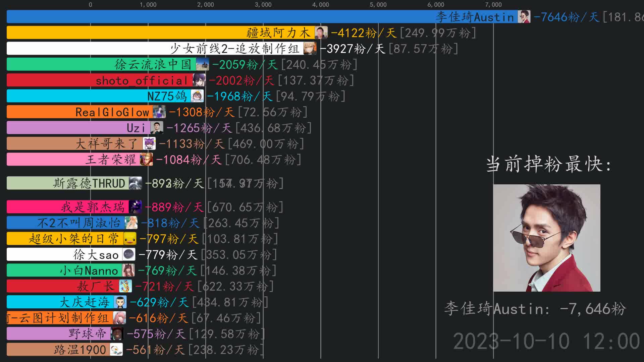This screenshot has height=362, width=644.
Task: Click the 超级小桀的日常 duck avatar
Action: point(130,239)
